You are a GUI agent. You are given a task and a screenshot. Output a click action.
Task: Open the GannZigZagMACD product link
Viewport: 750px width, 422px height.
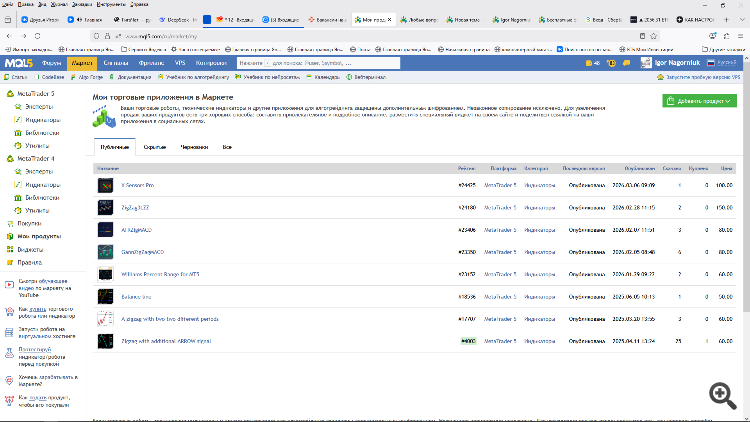143,252
